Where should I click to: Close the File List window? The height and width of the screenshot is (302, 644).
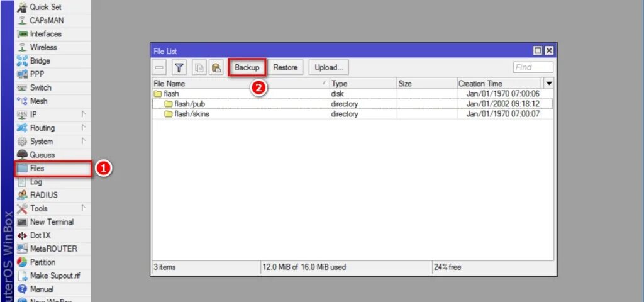(548, 50)
